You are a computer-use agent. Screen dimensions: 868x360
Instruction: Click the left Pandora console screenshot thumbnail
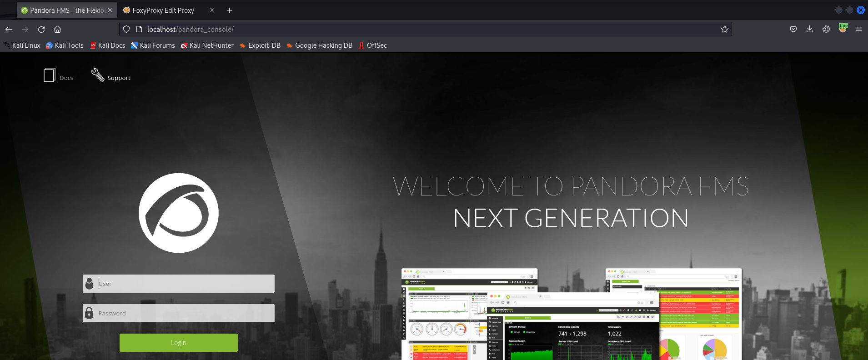[x=443, y=314]
